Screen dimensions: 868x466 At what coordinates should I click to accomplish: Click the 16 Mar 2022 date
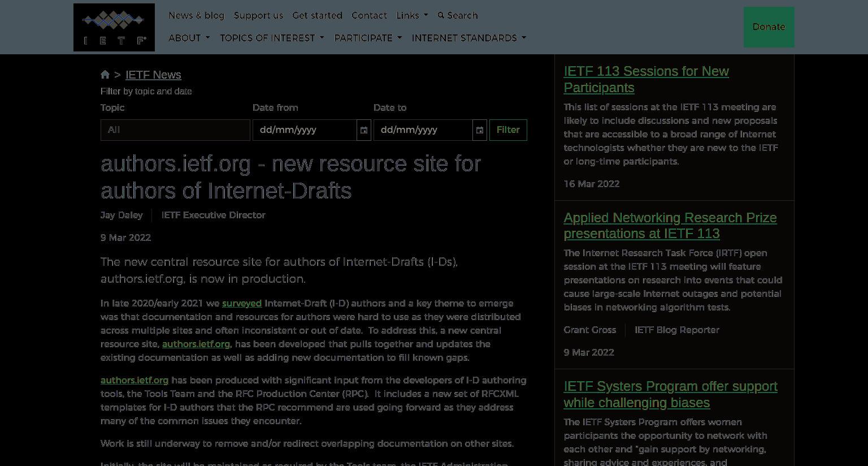[x=591, y=184]
